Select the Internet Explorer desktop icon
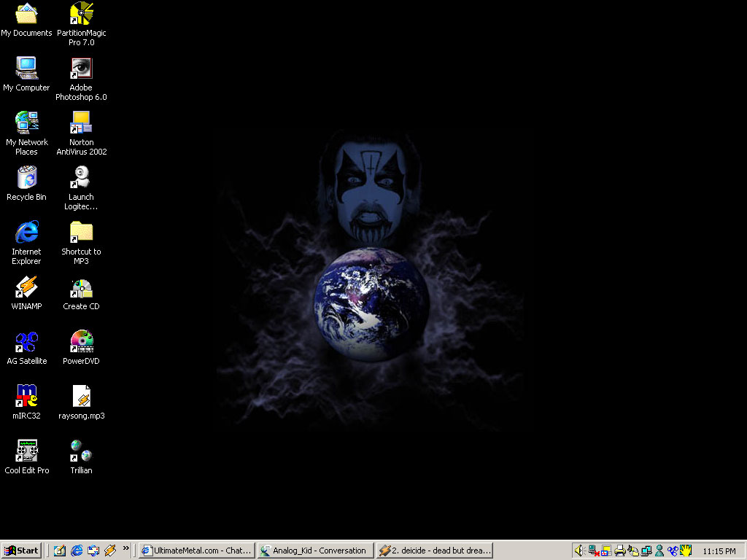The image size is (747, 560). point(27,243)
